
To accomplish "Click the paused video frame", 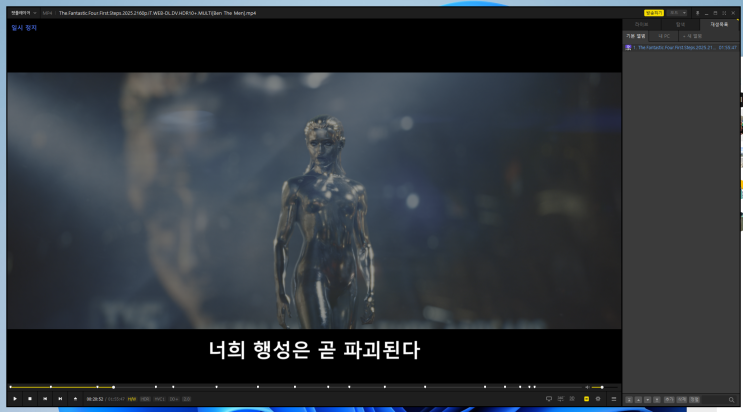I will pyautogui.click(x=314, y=201).
